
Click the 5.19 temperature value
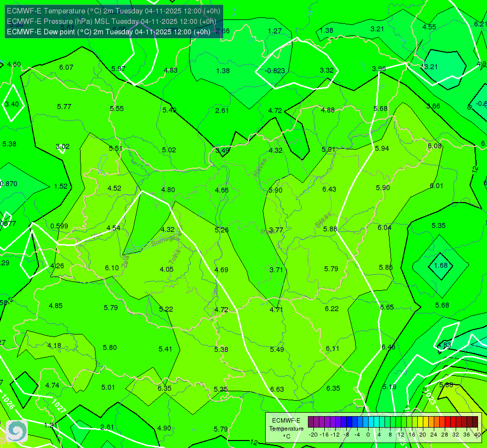coord(390,387)
